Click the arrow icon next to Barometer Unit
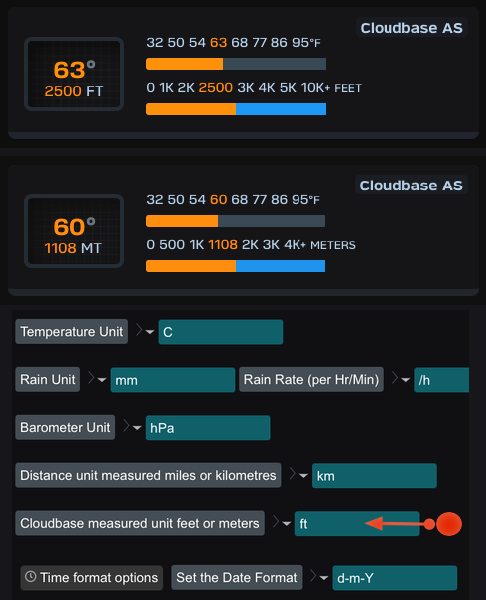Viewport: 486px width, 600px height. coord(132,427)
